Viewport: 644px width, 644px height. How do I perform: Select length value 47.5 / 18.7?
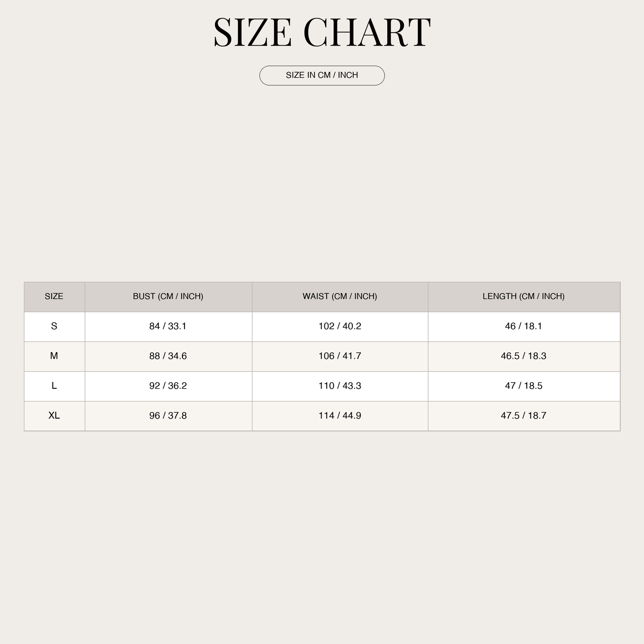point(523,415)
